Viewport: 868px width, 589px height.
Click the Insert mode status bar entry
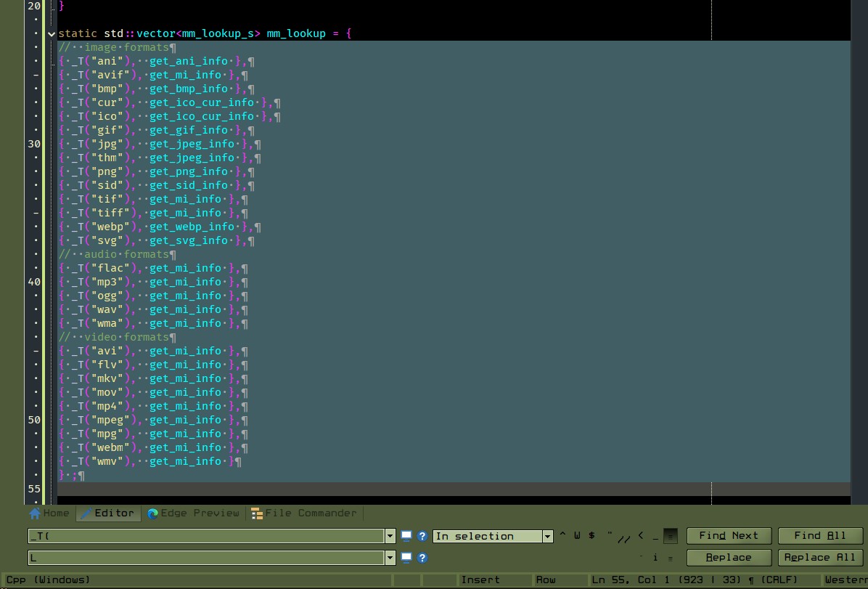(480, 580)
